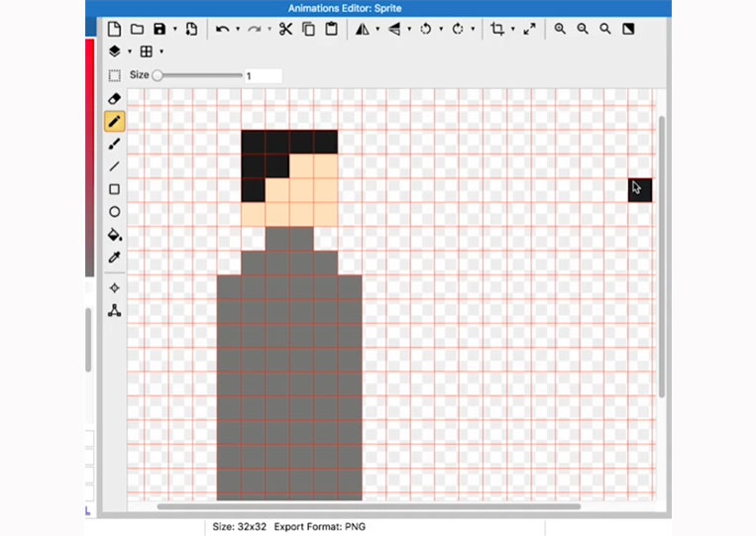Screen dimensions: 756x536
Task: Toggle the background contrast icon
Action: (x=628, y=29)
